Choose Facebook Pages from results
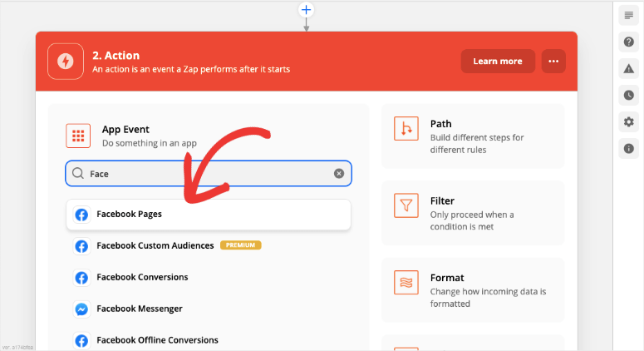644x351 pixels. click(209, 214)
